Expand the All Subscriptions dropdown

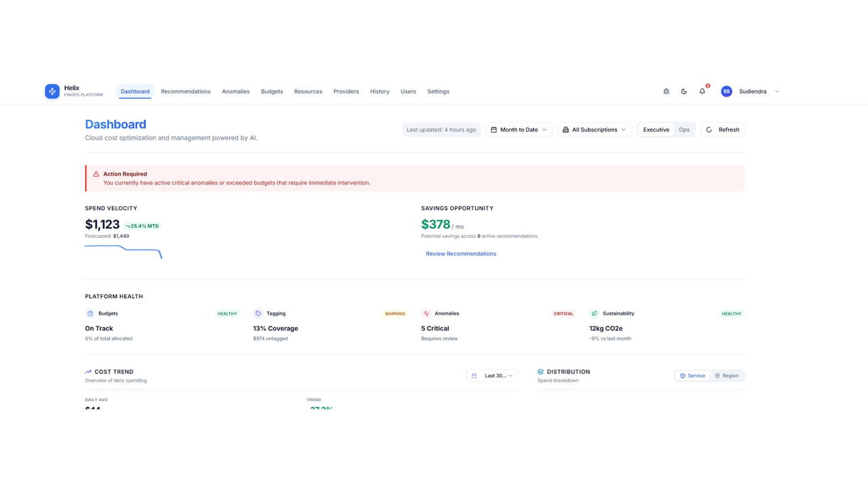coord(594,129)
